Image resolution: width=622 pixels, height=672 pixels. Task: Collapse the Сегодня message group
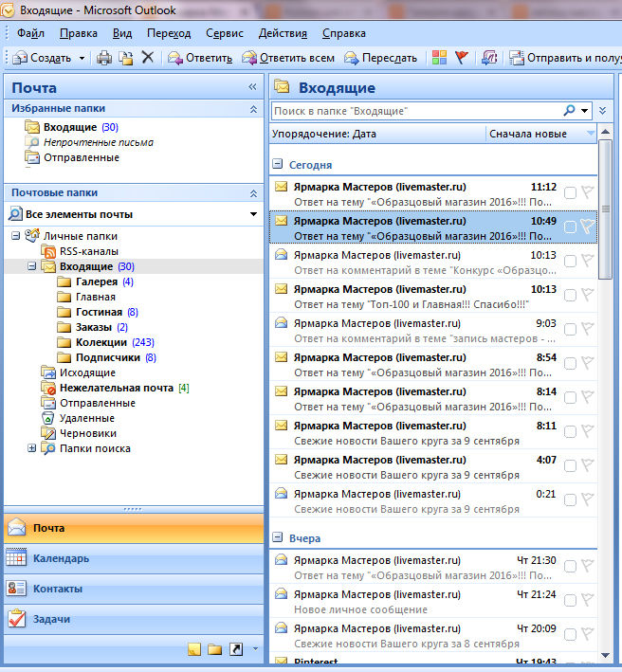point(278,163)
